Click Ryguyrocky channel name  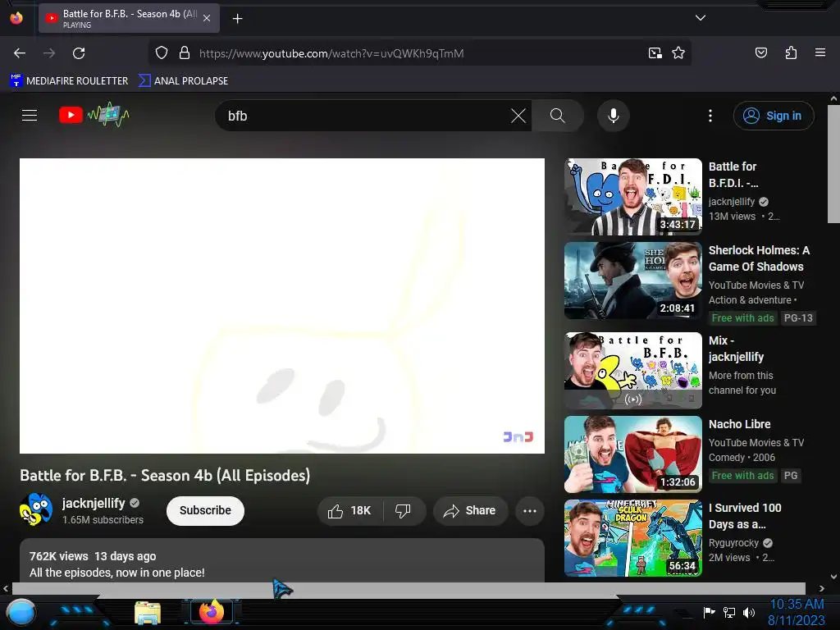point(733,543)
